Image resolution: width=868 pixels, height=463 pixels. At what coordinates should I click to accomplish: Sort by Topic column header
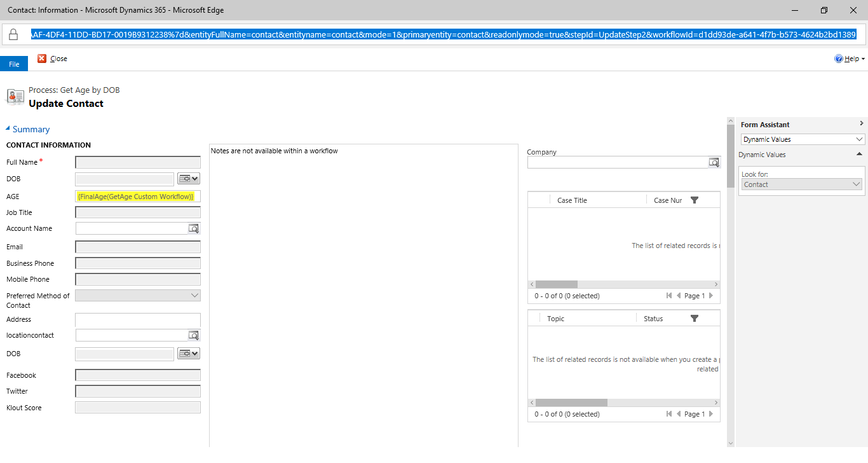pos(555,319)
